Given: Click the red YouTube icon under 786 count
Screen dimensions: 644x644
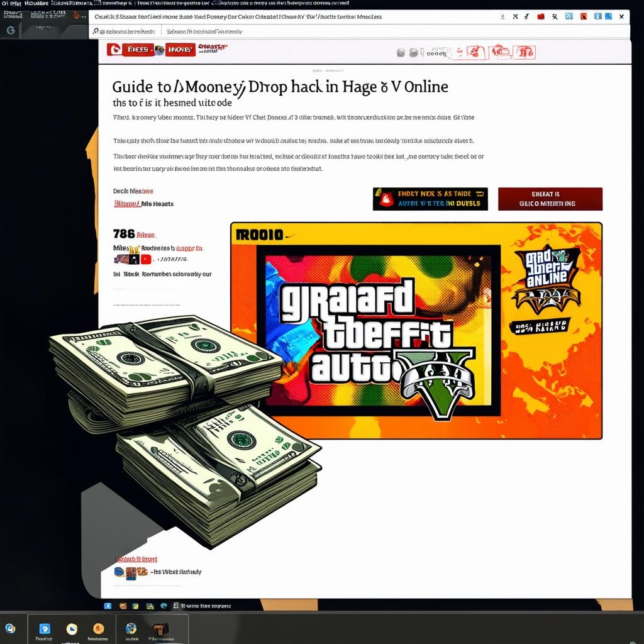Looking at the screenshot, I should click(146, 259).
